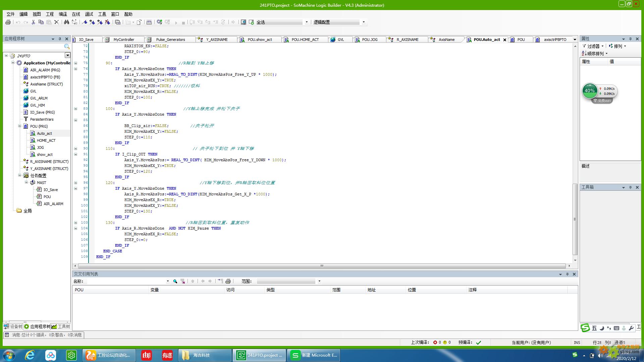
Task: Switch to the 设备树 bottom tab
Action: tap(13, 326)
